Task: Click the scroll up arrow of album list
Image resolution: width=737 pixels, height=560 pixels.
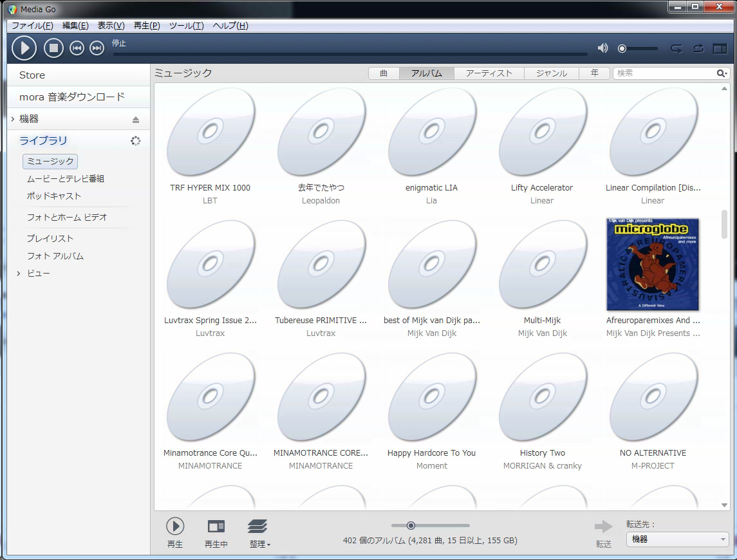Action: 724,88
